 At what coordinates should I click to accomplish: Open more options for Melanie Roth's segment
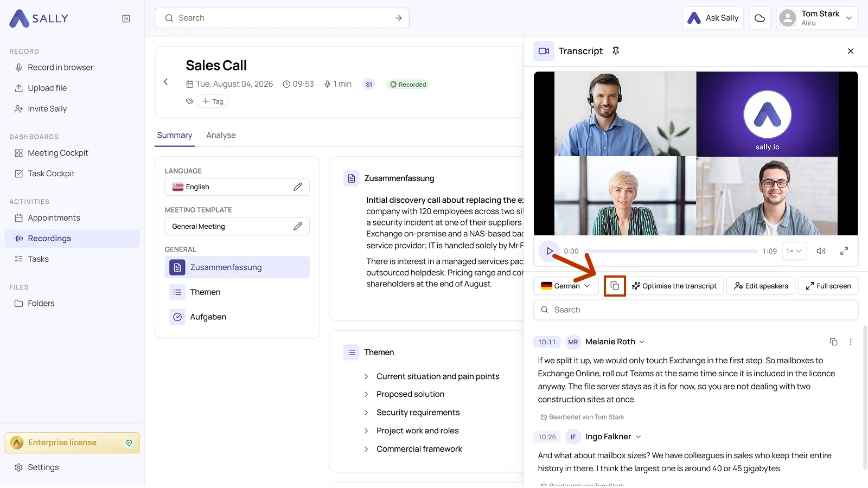click(x=851, y=342)
